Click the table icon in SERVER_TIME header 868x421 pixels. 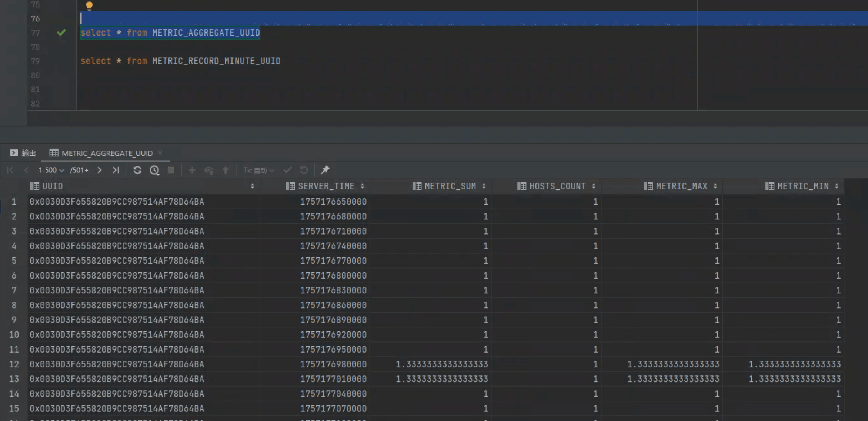[x=290, y=186]
